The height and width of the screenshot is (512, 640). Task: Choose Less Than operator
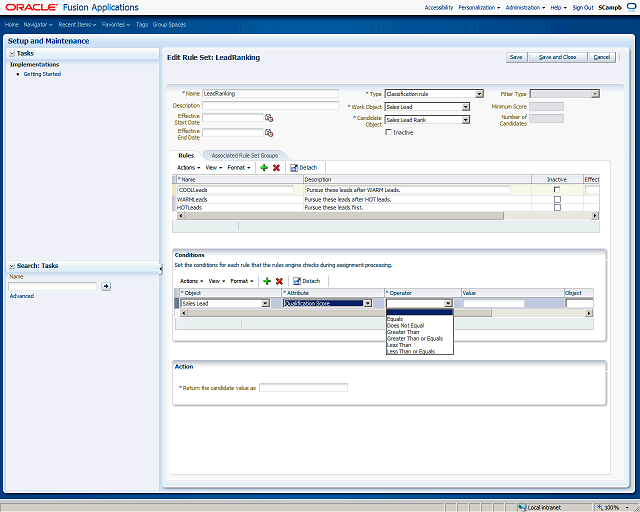tap(399, 345)
